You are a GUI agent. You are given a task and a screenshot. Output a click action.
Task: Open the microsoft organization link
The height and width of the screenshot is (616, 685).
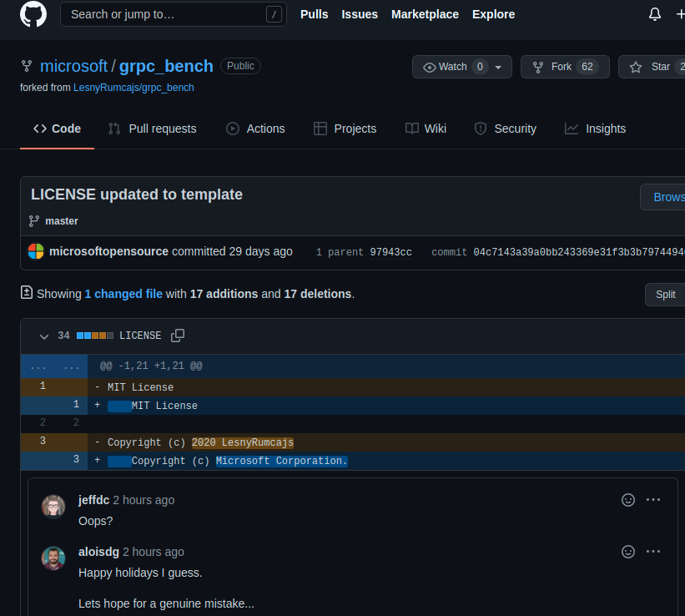73,66
